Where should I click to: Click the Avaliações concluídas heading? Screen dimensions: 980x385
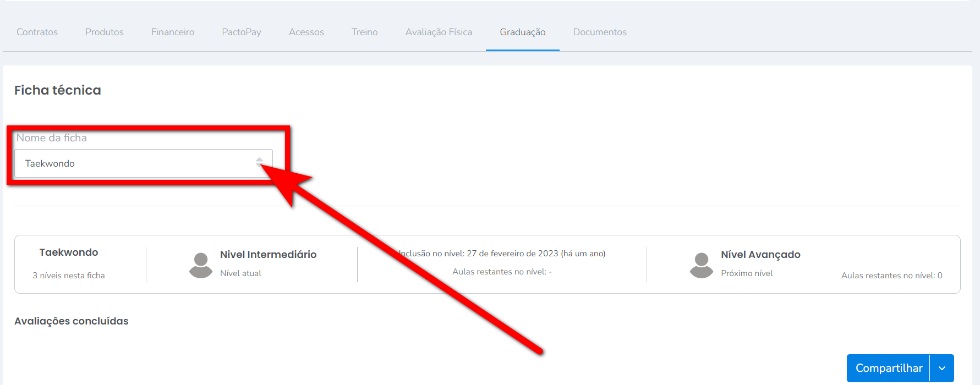[72, 321]
